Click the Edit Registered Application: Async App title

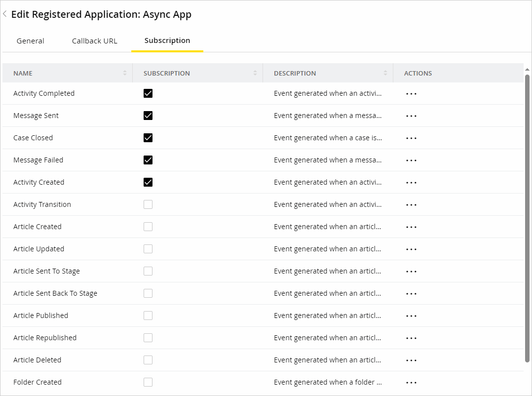coord(101,15)
